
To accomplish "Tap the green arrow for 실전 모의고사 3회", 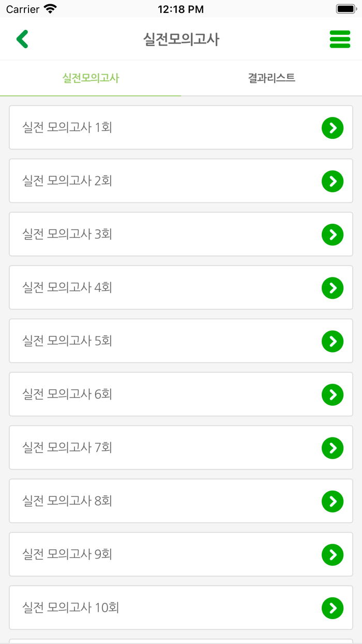I will 333,234.
